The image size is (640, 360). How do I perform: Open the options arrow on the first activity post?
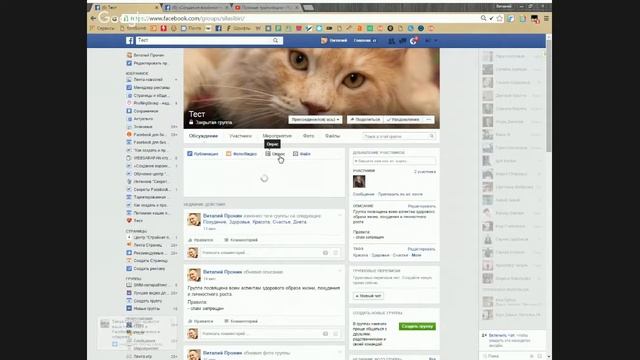point(339,215)
